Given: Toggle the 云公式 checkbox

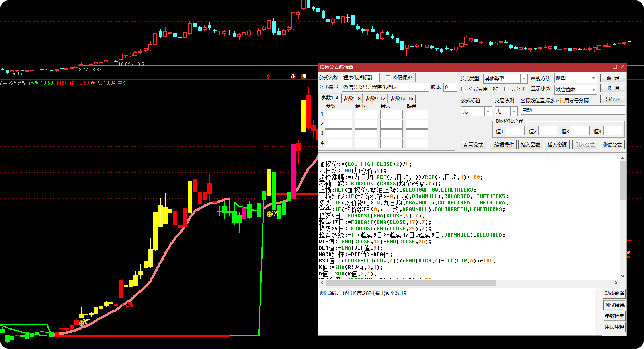Looking at the screenshot, I should 506,89.
